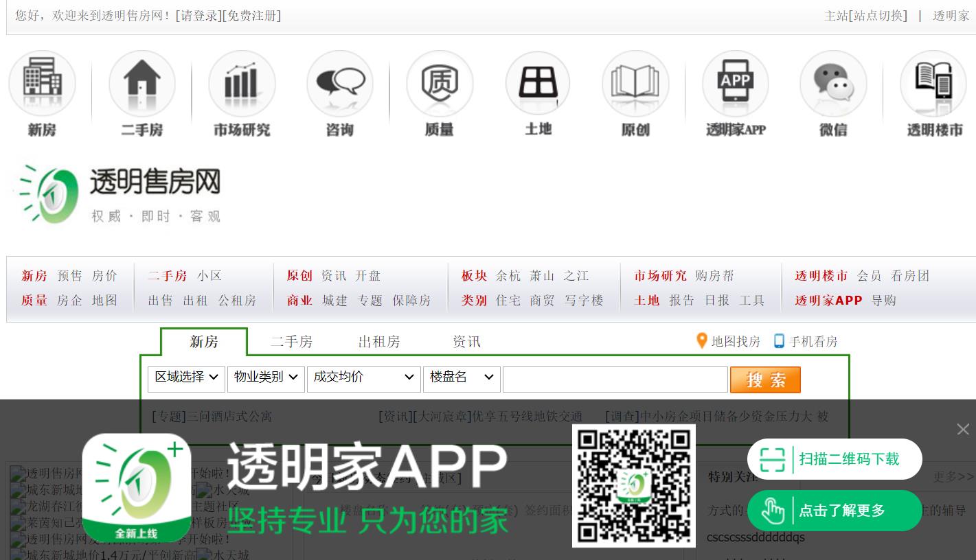Screen dimensions: 976x560
Task: Open the 质量 shield icon
Action: click(440, 84)
